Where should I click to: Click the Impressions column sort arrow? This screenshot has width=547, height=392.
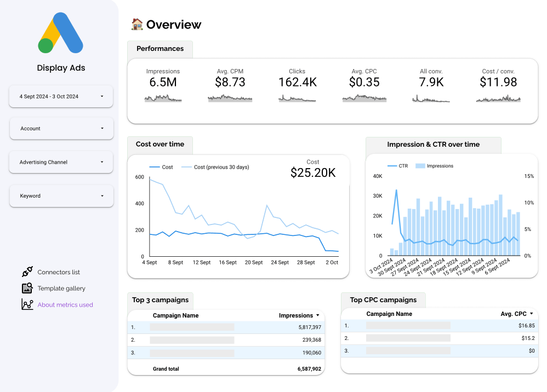coord(318,315)
